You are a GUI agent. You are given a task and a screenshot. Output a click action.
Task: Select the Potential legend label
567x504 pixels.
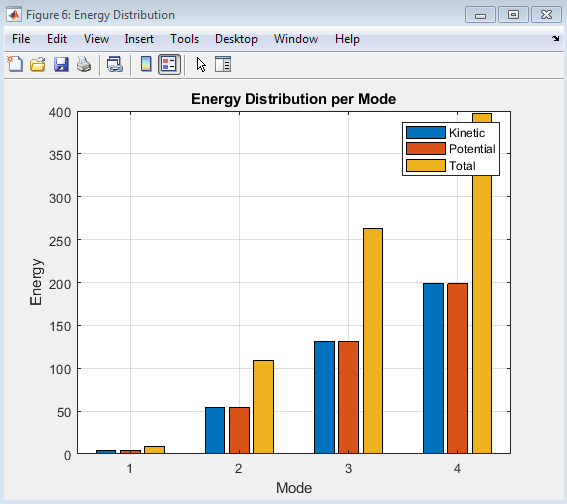[x=472, y=149]
